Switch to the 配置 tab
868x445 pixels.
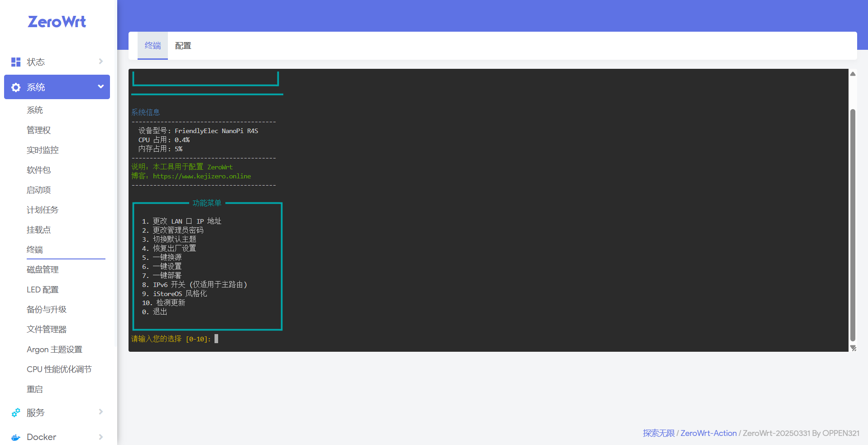point(183,46)
